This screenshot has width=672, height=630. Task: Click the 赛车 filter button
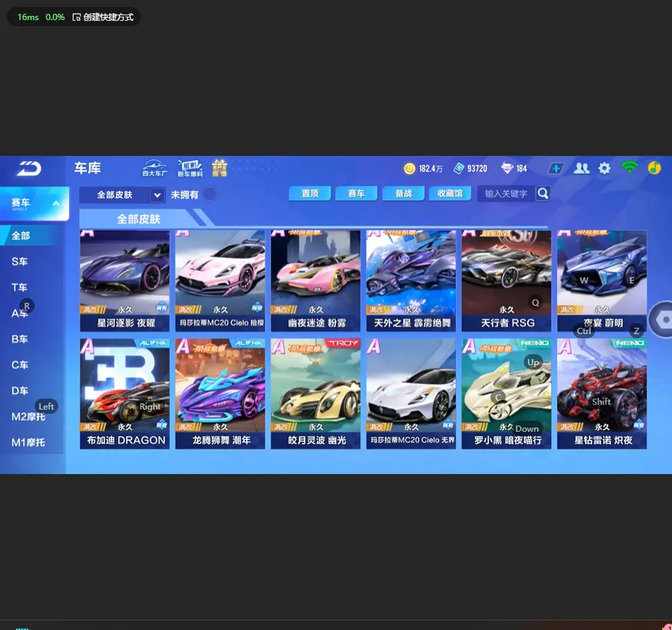click(356, 193)
